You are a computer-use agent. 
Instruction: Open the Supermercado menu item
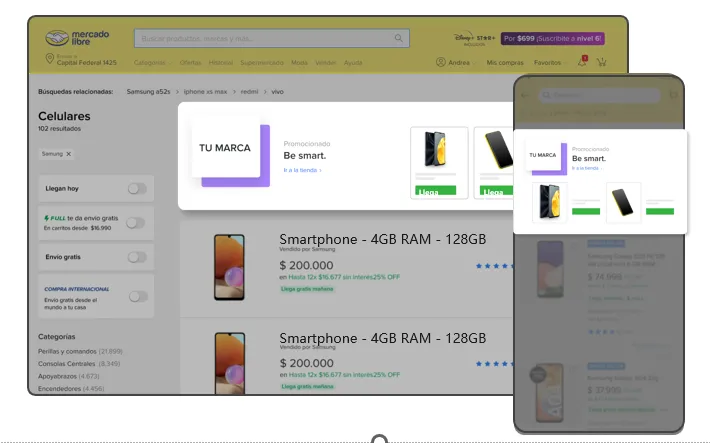(x=262, y=63)
